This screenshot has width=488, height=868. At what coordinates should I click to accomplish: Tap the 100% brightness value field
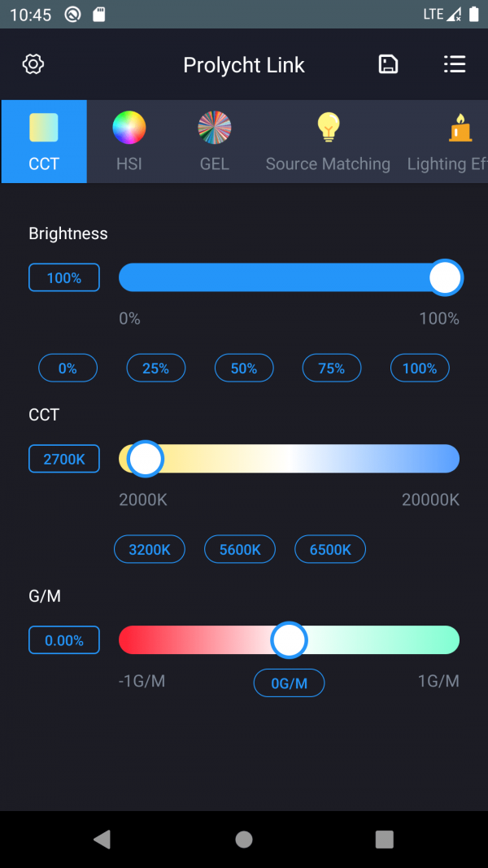pyautogui.click(x=64, y=277)
